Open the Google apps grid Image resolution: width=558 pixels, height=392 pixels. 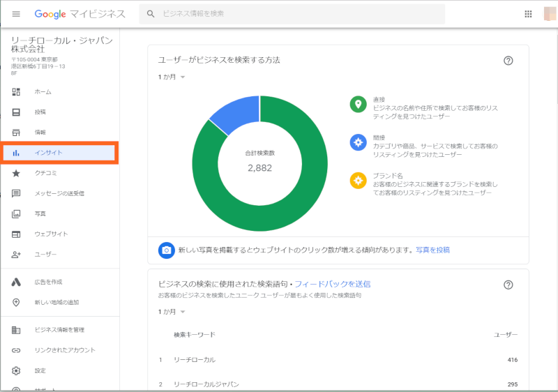point(528,14)
